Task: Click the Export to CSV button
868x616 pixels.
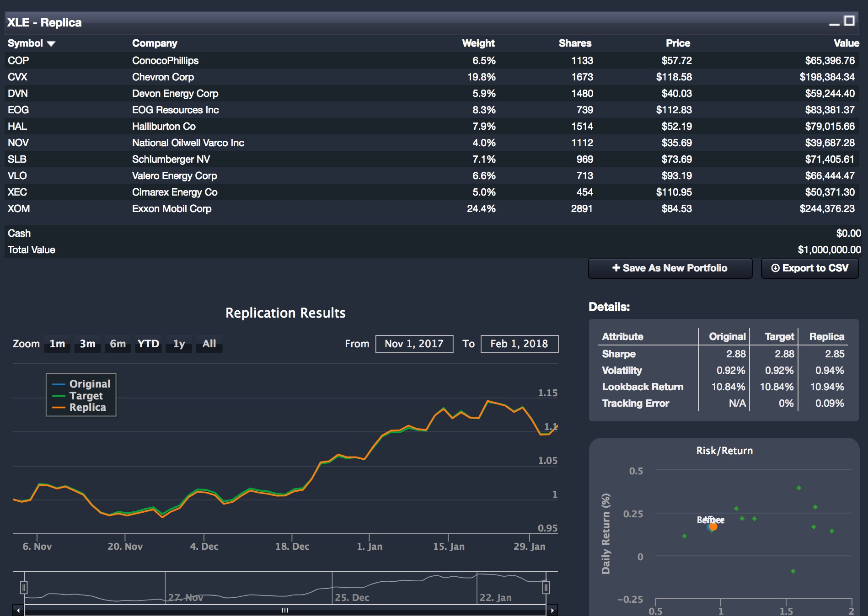Action: tap(809, 268)
